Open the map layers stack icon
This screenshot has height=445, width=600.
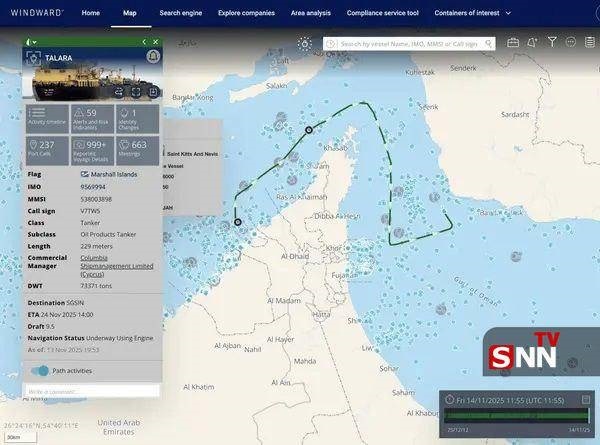588,43
